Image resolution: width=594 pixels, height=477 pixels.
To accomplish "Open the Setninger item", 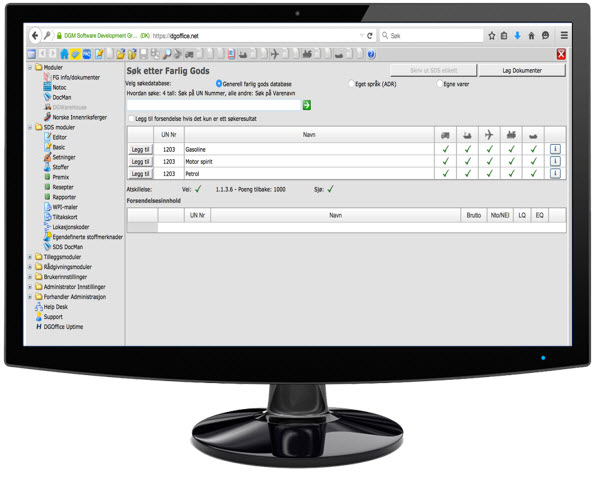I will [x=64, y=157].
